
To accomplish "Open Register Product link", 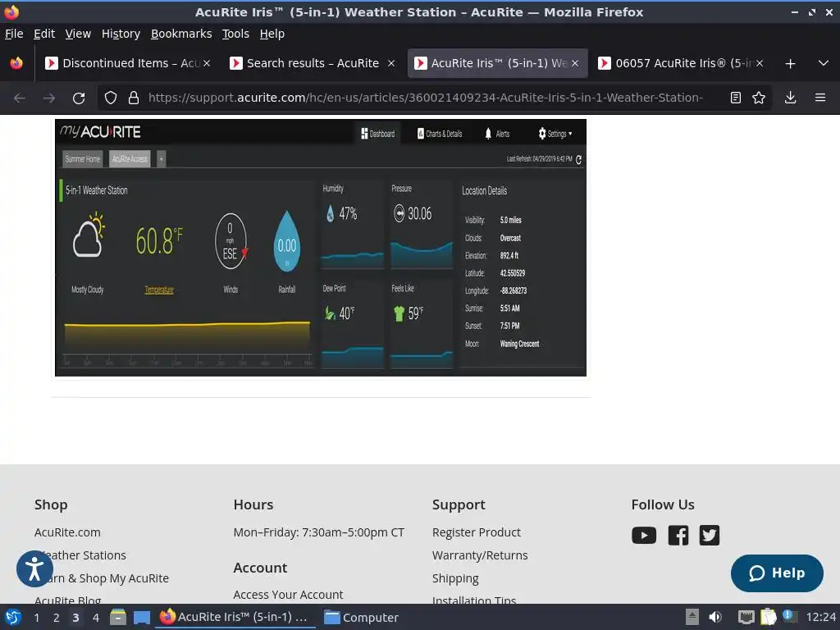I will [x=477, y=532].
